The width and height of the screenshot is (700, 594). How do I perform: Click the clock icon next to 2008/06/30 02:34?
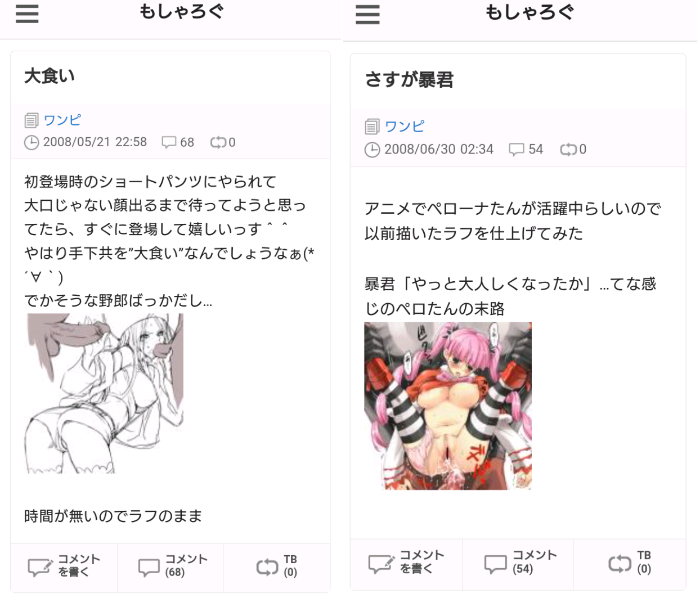click(372, 150)
